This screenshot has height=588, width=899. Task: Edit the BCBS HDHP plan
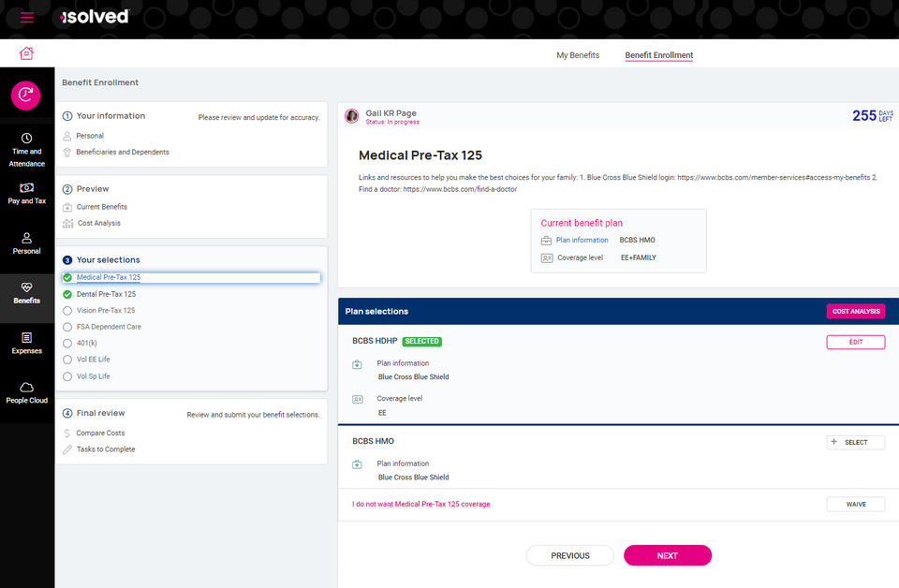[x=855, y=342]
